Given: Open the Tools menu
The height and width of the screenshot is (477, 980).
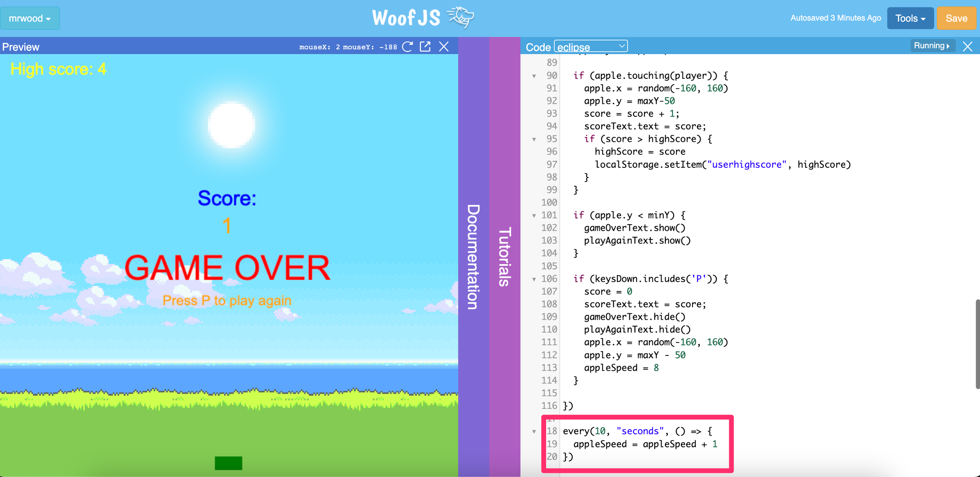Looking at the screenshot, I should 910,18.
